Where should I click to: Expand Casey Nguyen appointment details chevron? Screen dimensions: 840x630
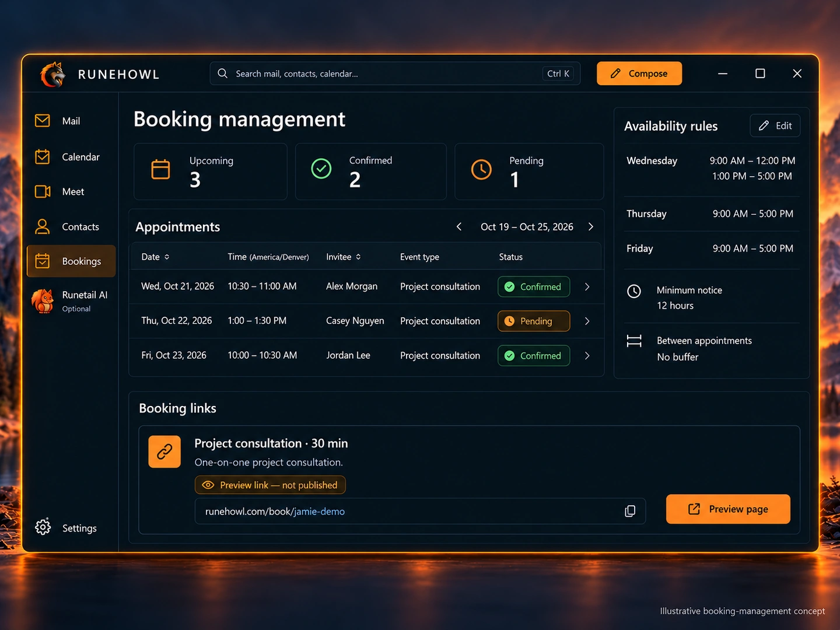587,321
